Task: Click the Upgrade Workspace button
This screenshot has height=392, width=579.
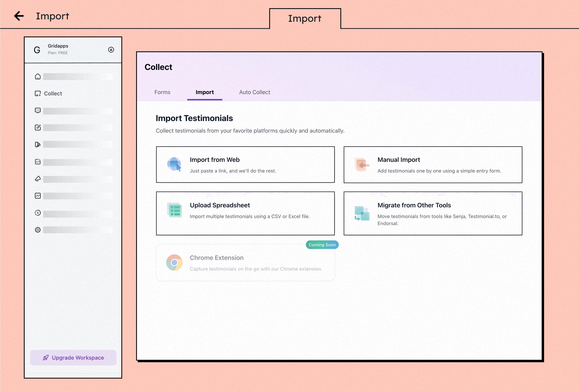Action: (73, 358)
